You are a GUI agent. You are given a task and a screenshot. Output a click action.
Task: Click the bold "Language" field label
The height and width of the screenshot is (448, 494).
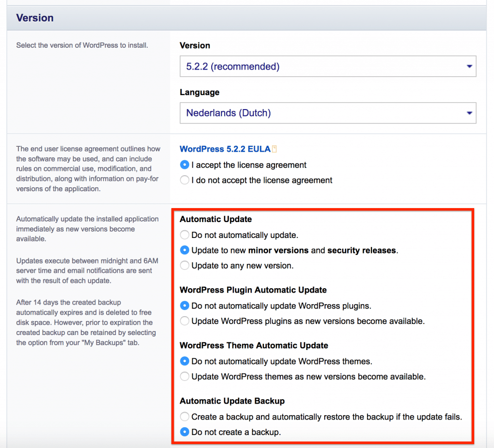tap(199, 92)
